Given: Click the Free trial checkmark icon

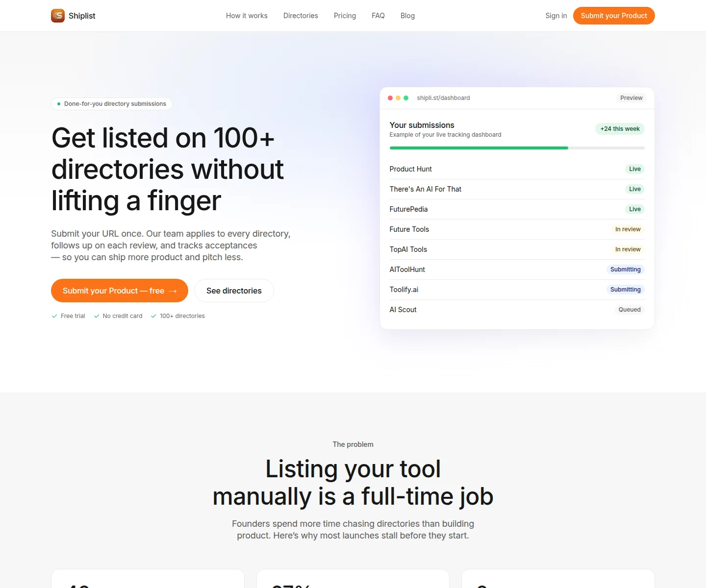Looking at the screenshot, I should 54,316.
